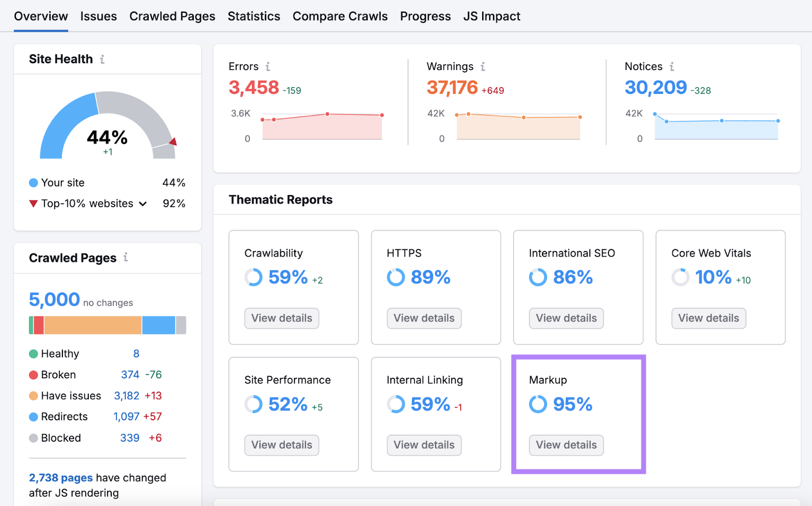Screen dimensions: 812x506
Task: Expand the Top-10% websites dropdown
Action: pyautogui.click(x=143, y=204)
